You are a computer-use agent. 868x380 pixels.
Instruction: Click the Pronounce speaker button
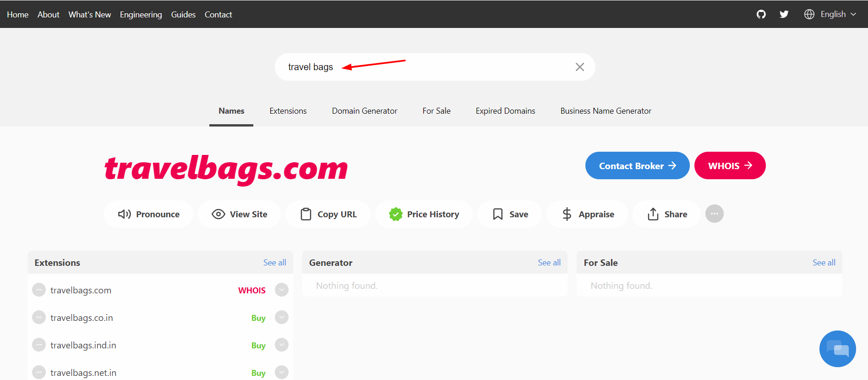[x=149, y=214]
